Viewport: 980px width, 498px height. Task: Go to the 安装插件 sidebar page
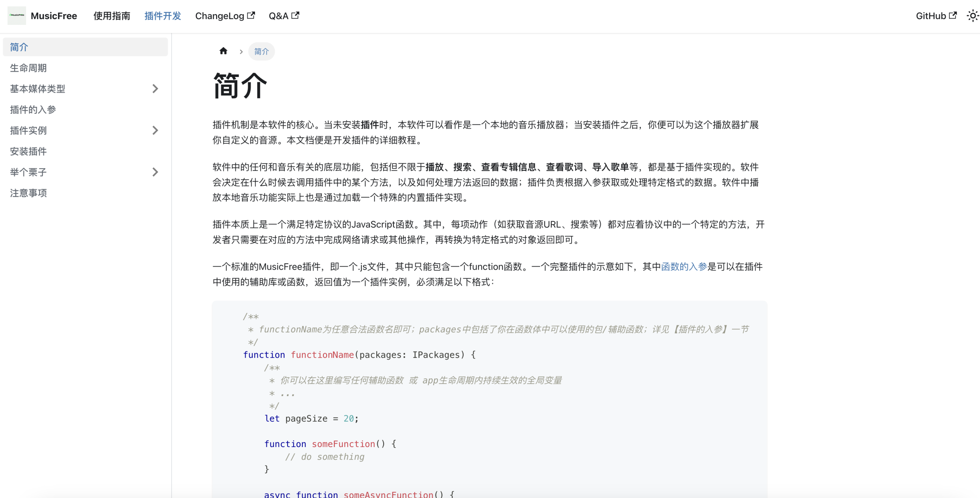coord(28,152)
